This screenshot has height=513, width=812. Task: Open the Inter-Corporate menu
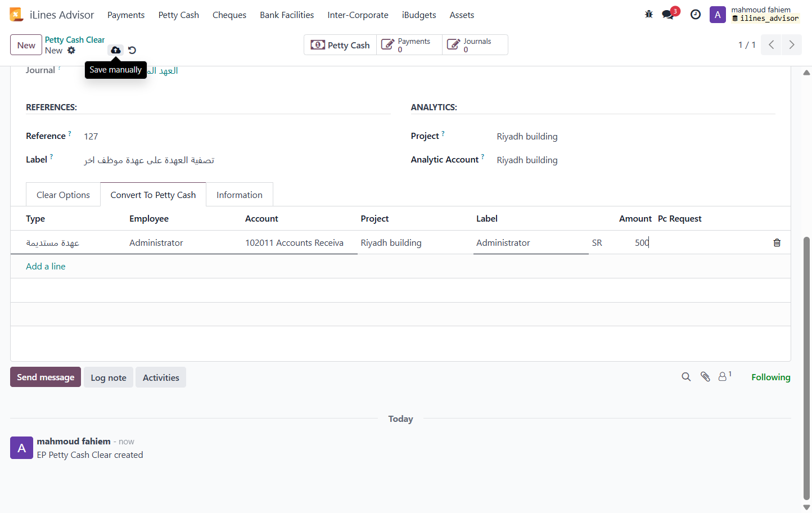pos(358,15)
